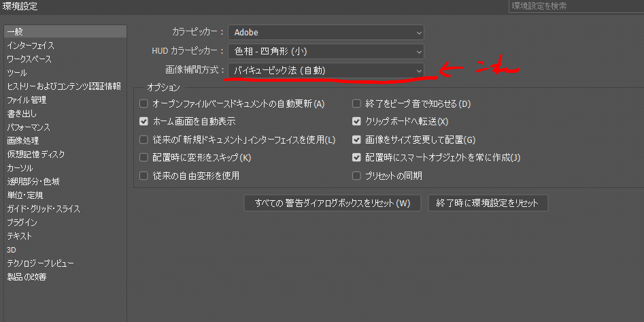
Task: Open ヒストリーおよびコンテンツ認証情報 category
Action: click(x=64, y=86)
